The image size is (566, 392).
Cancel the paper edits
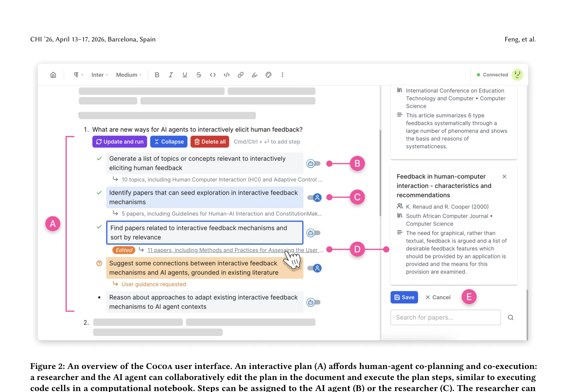coord(438,297)
